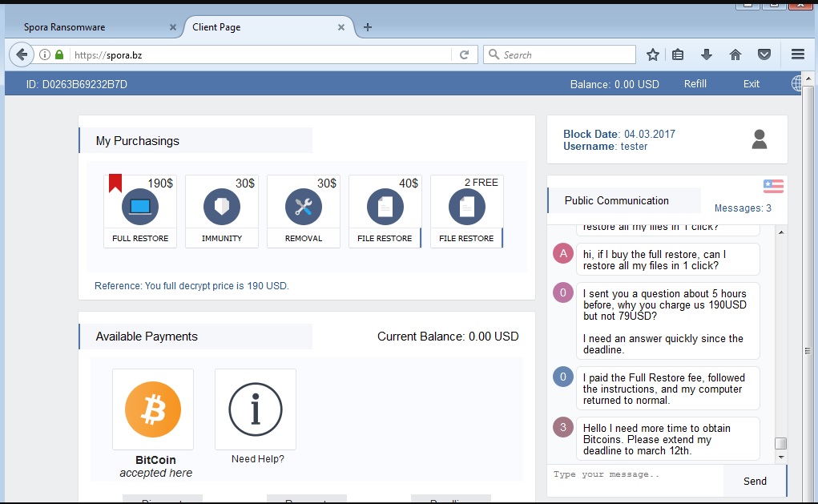Click the 'Reference: You full decrypt price' note
818x504 pixels.
(x=191, y=286)
